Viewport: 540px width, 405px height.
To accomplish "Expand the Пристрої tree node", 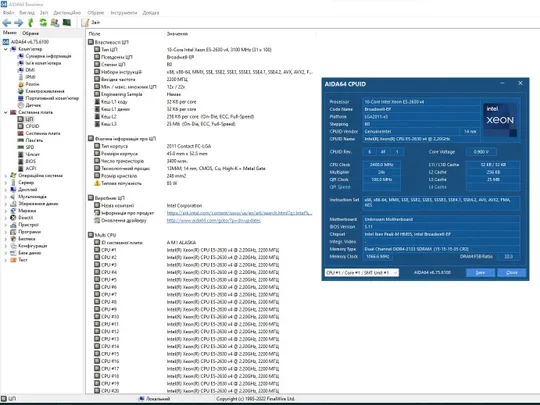I will click(x=6, y=225).
